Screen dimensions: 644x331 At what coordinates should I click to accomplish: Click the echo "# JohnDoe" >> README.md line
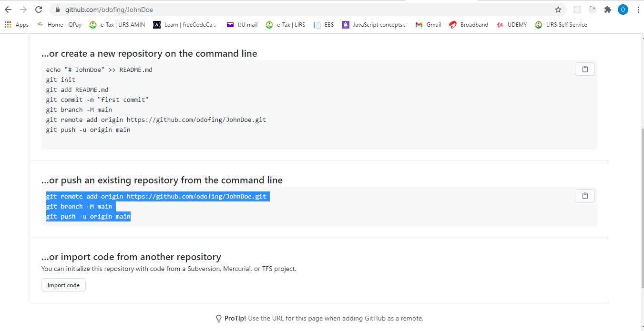tap(99, 70)
